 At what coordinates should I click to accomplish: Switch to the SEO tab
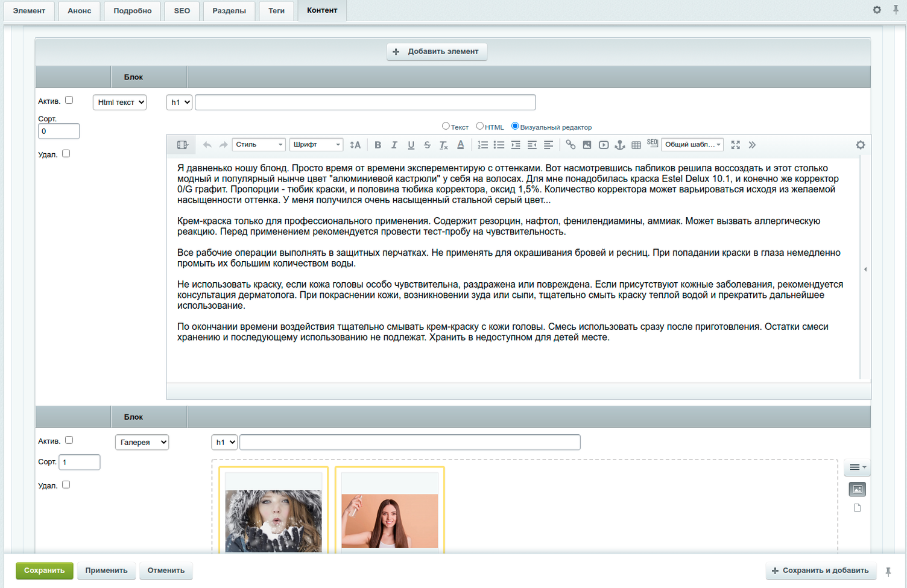point(182,10)
